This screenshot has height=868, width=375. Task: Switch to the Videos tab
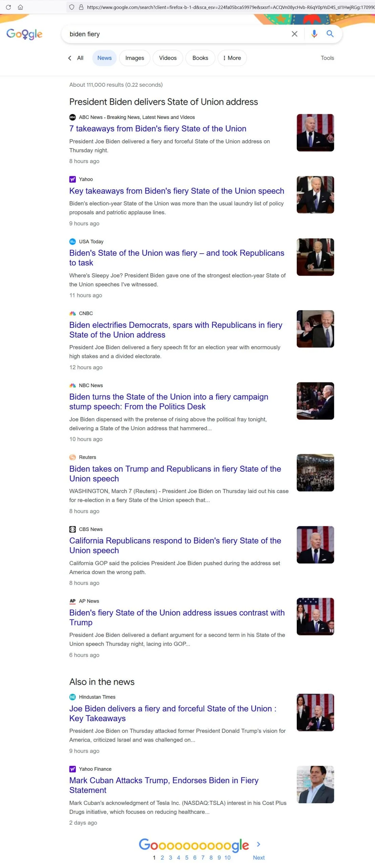coord(168,58)
